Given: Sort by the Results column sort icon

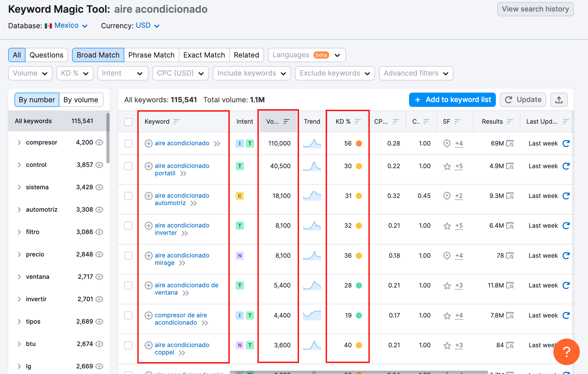Looking at the screenshot, I should pos(510,122).
